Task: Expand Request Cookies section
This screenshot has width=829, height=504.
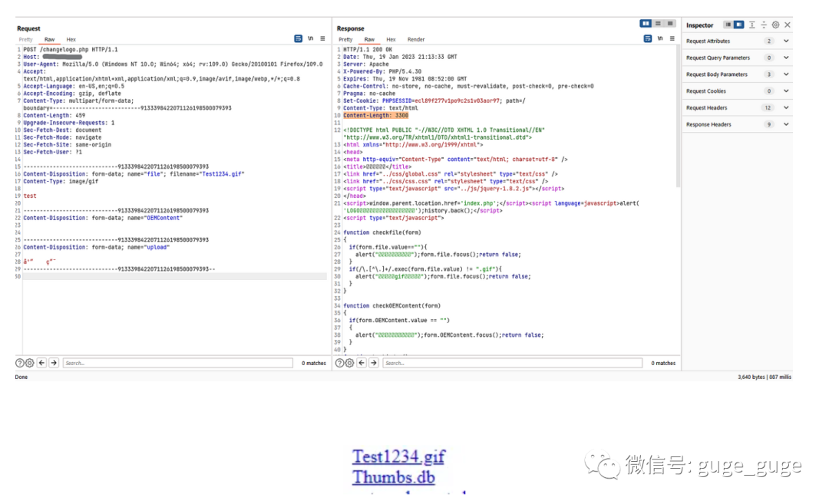Action: [786, 91]
